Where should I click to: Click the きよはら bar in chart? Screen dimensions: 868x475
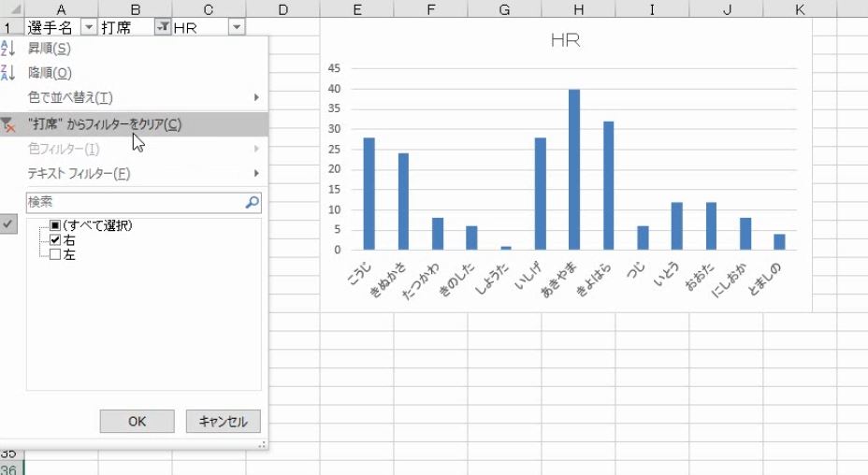(x=608, y=185)
